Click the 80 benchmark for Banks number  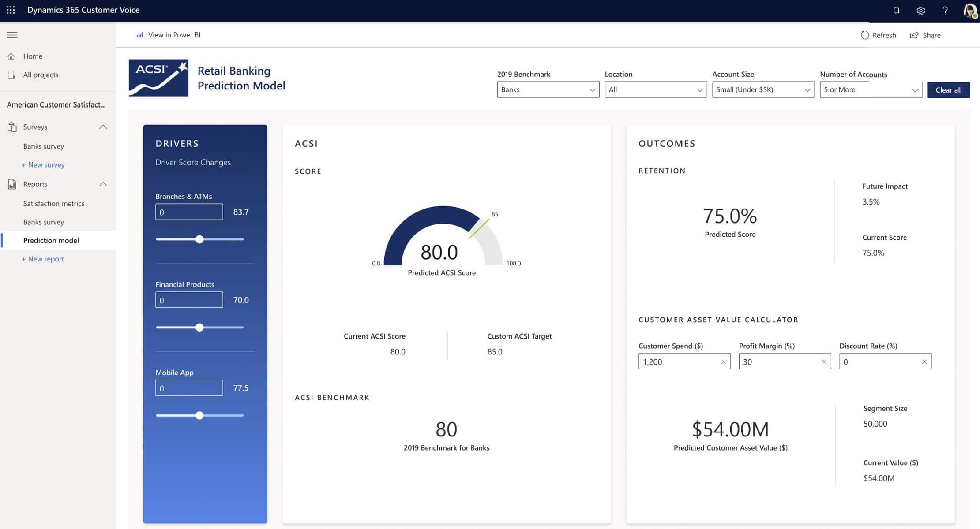pyautogui.click(x=446, y=429)
